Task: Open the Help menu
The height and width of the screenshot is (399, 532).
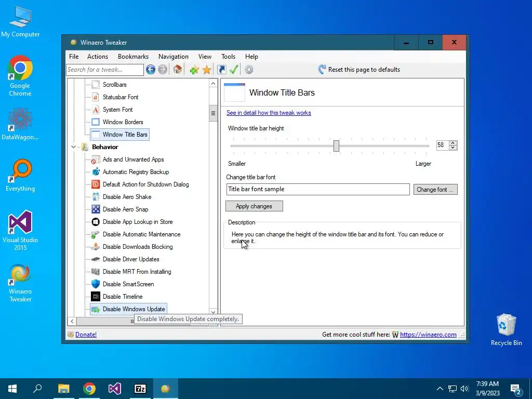Action: [251, 57]
